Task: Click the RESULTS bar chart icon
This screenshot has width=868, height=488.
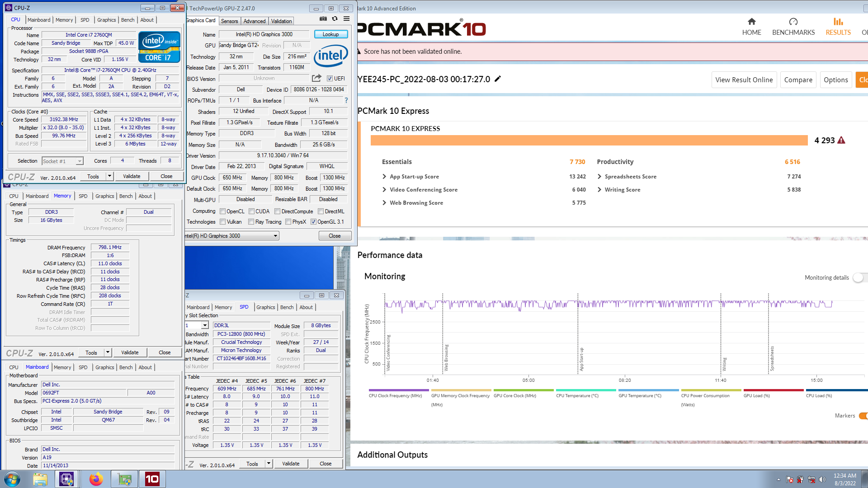Action: [x=838, y=22]
